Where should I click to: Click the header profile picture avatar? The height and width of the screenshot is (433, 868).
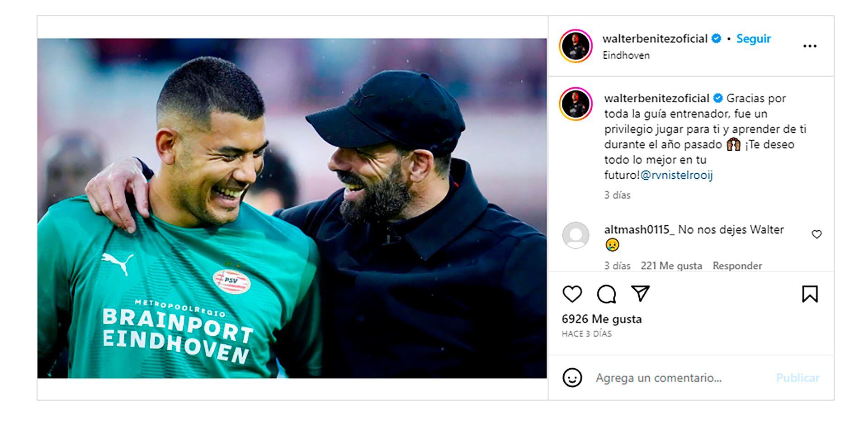click(x=576, y=46)
